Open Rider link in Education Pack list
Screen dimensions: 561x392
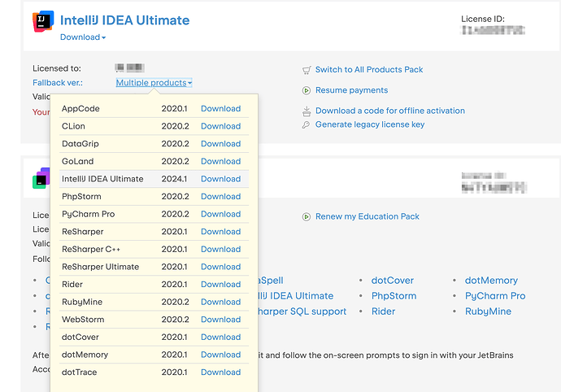coord(383,311)
